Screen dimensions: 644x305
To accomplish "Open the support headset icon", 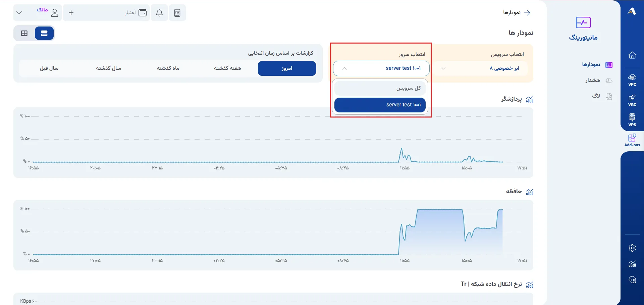I will (x=632, y=280).
